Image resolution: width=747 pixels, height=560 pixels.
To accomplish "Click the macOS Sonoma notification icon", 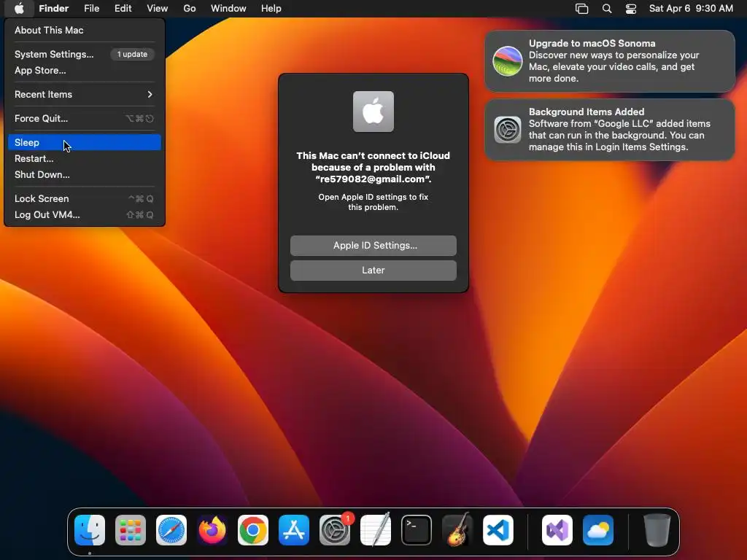I will pyautogui.click(x=508, y=61).
